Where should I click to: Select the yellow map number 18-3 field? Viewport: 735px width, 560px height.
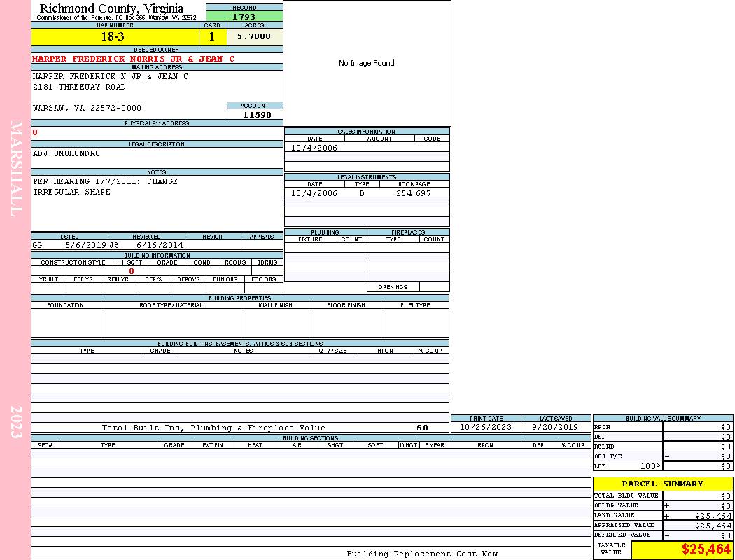click(x=114, y=37)
